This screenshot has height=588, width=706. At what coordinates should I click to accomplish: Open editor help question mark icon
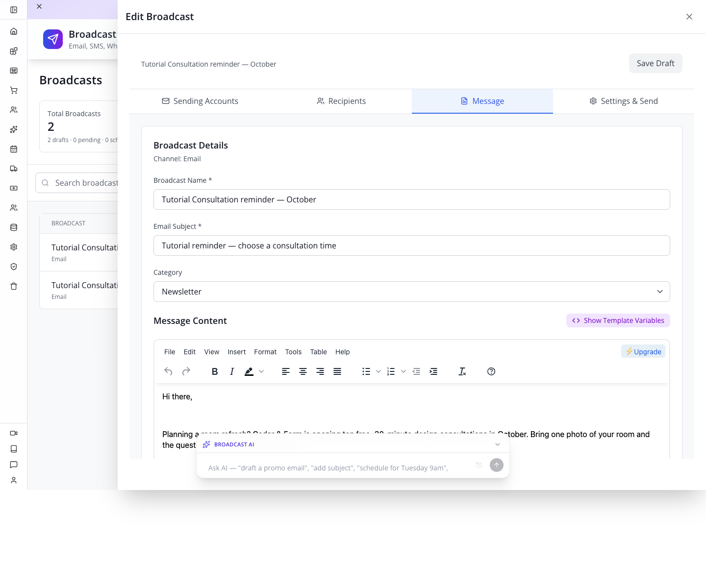tap(491, 371)
